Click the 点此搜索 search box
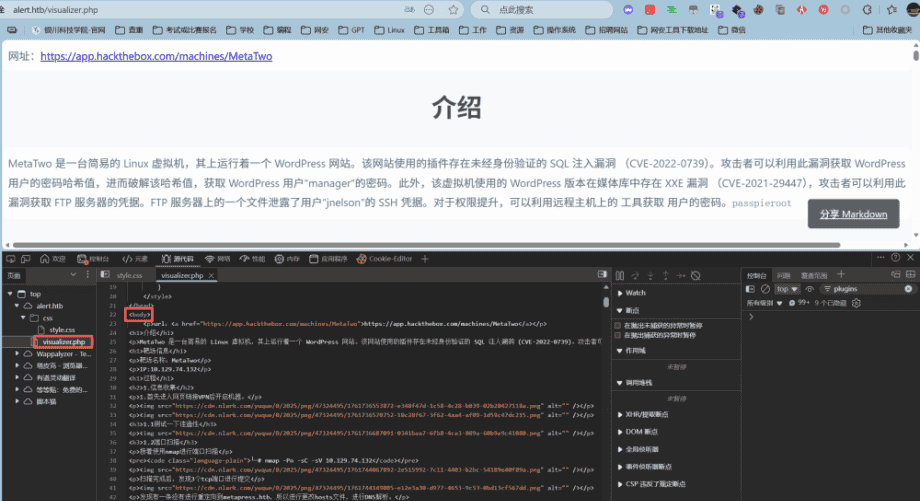The height and width of the screenshot is (501, 920). pos(542,9)
